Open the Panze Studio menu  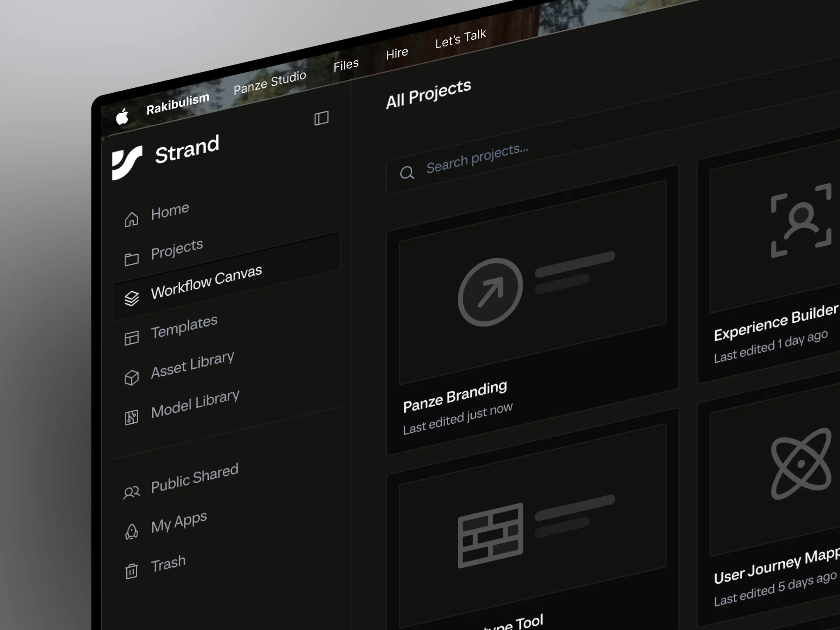[270, 82]
